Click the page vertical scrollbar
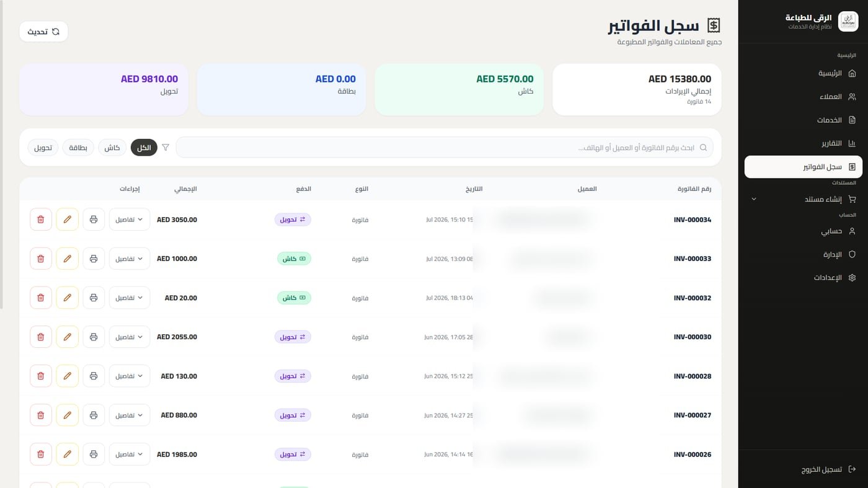Screen dimensions: 868x488 (x=2, y=155)
